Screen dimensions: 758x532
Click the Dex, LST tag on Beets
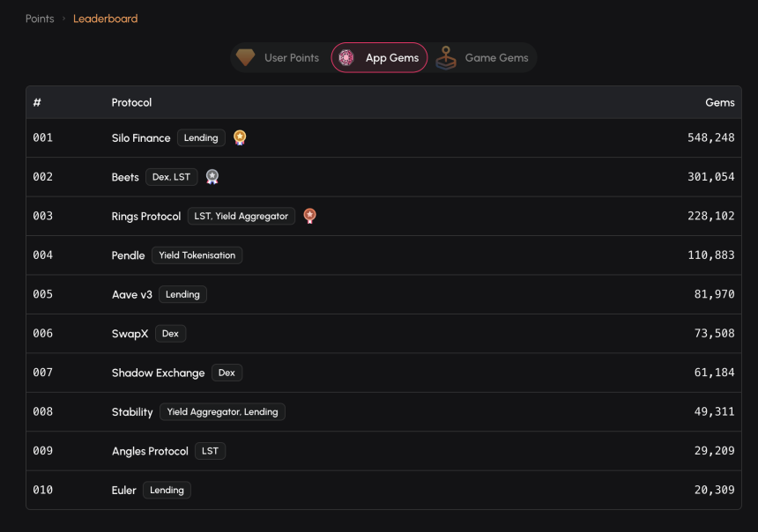point(172,177)
